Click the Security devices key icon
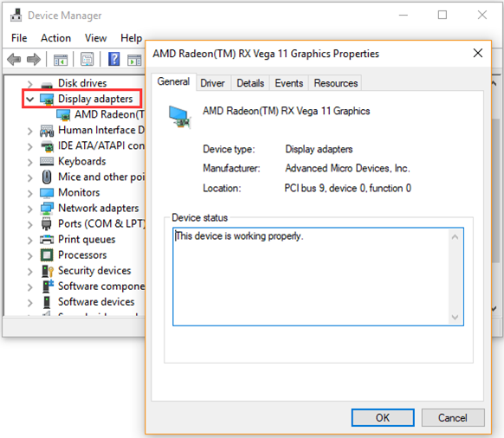This screenshot has height=438, width=504. click(x=48, y=271)
